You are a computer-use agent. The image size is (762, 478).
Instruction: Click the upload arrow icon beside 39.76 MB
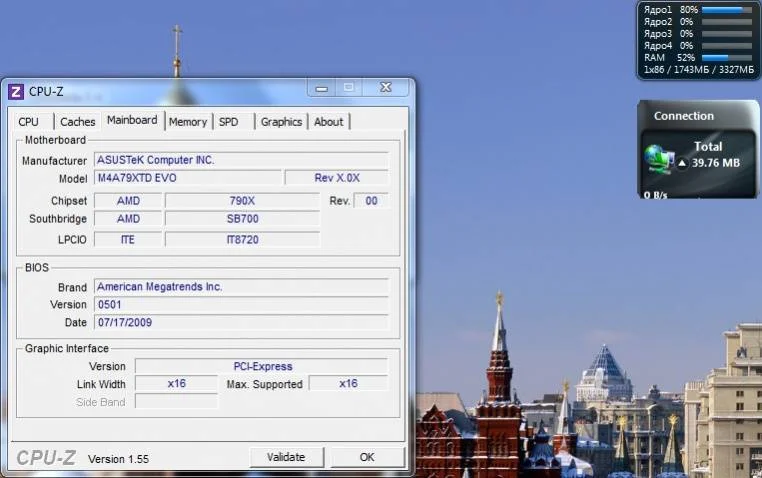pyautogui.click(x=682, y=163)
